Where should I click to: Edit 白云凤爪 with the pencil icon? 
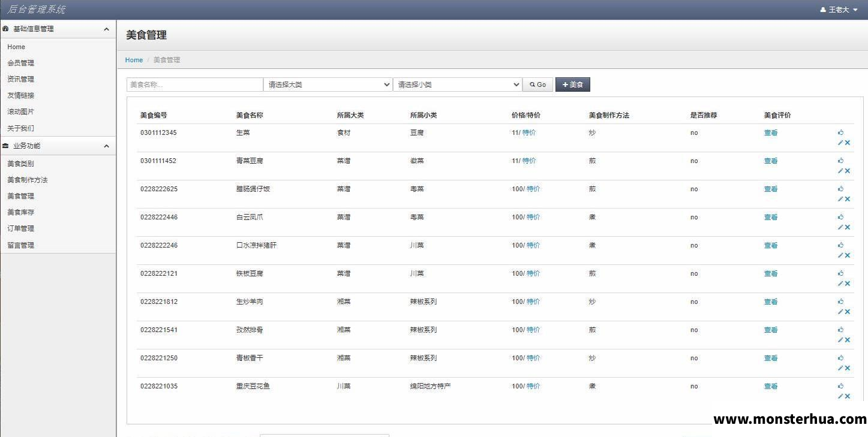[x=840, y=227]
